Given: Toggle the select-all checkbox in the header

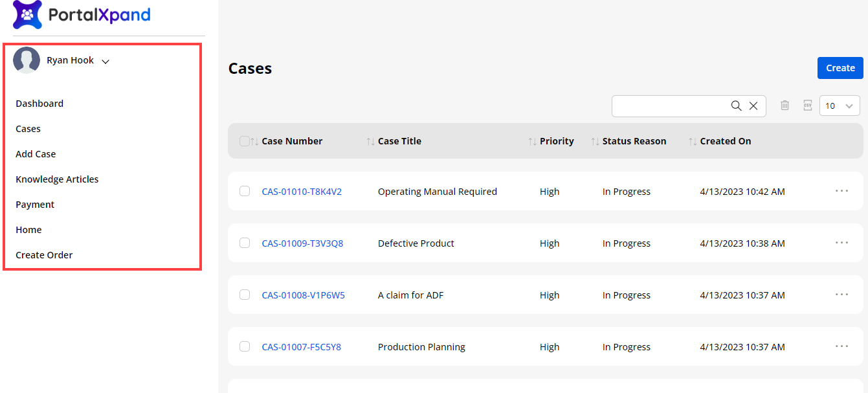Looking at the screenshot, I should tap(244, 141).
